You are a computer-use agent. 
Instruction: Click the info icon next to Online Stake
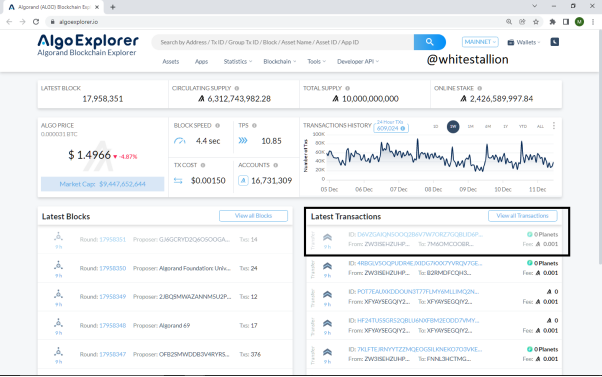480,88
